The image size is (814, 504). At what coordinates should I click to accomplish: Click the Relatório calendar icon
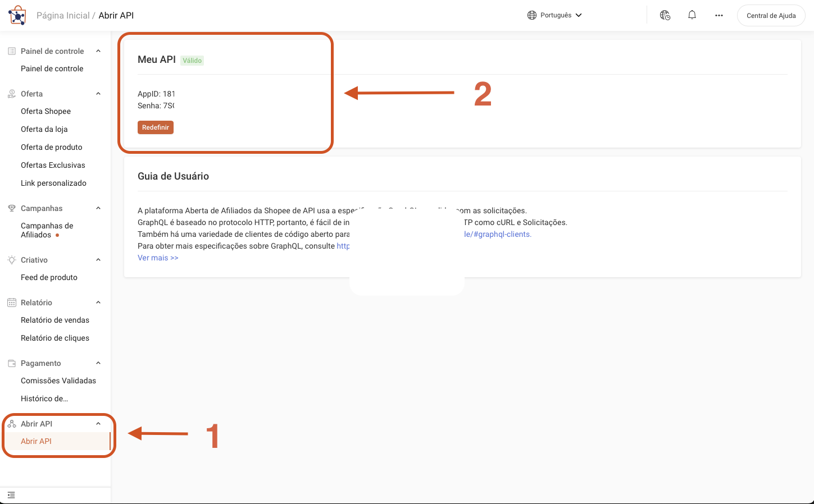pyautogui.click(x=12, y=303)
